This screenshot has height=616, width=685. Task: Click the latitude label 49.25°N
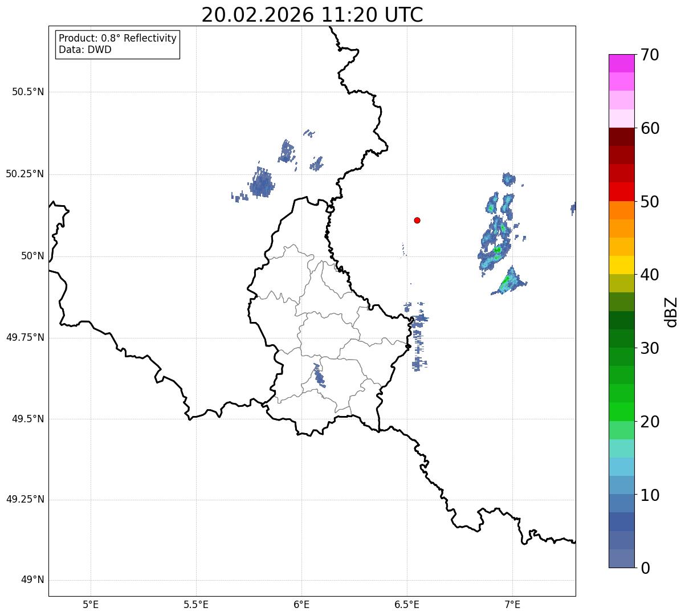(25, 499)
